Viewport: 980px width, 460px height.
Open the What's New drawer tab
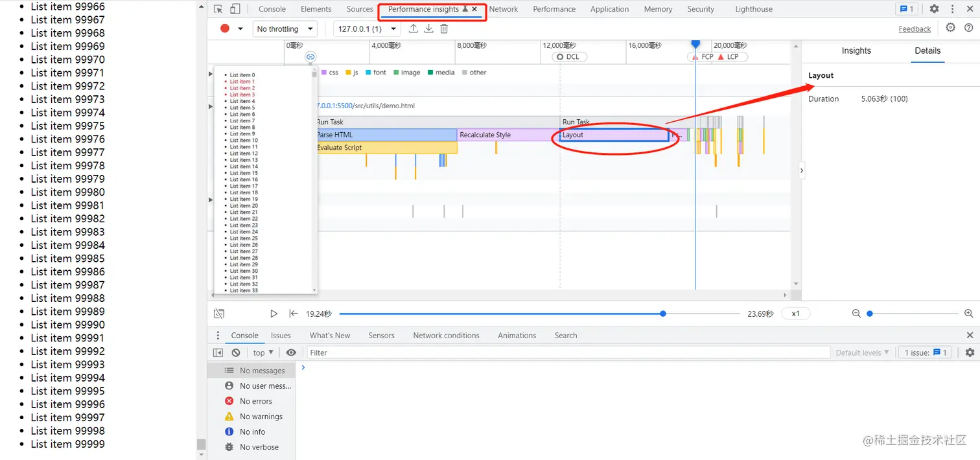330,336
